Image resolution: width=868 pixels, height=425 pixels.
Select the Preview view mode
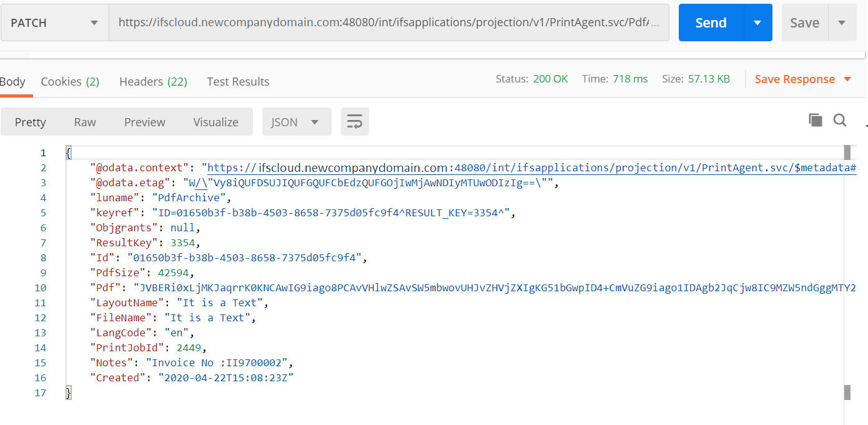(144, 122)
